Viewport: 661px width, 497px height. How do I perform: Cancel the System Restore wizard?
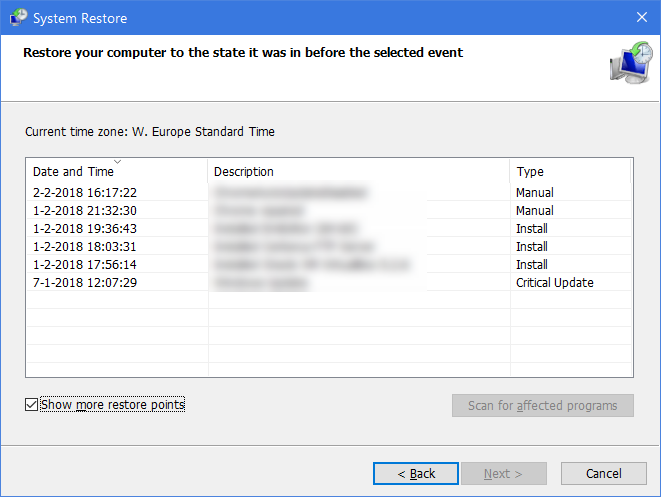pyautogui.click(x=604, y=473)
